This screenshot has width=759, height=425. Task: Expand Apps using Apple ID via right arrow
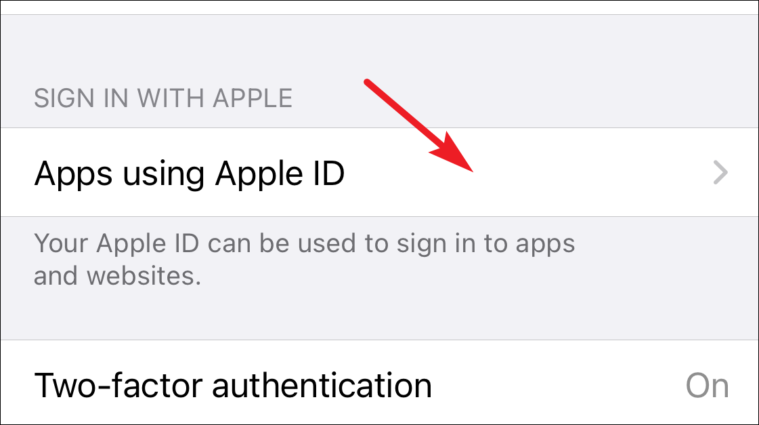tap(720, 173)
